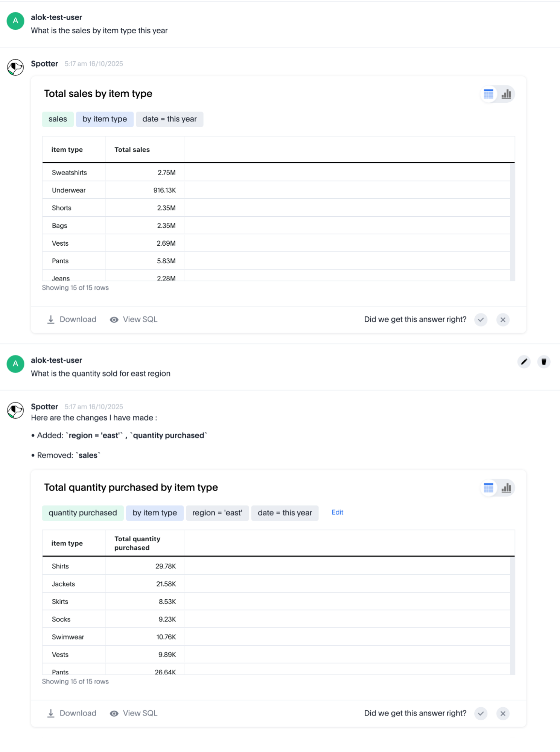Select table view for quantity purchased answer
The height and width of the screenshot is (752, 560).
click(488, 488)
